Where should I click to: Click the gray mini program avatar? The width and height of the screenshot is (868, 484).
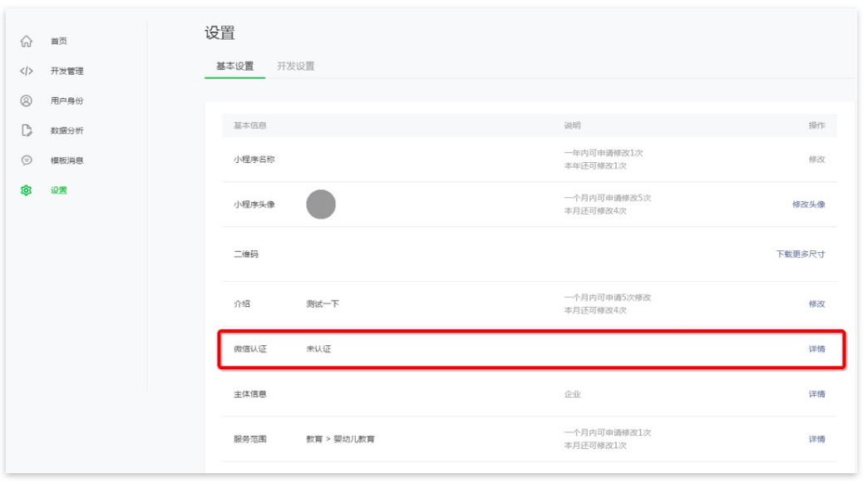(321, 205)
